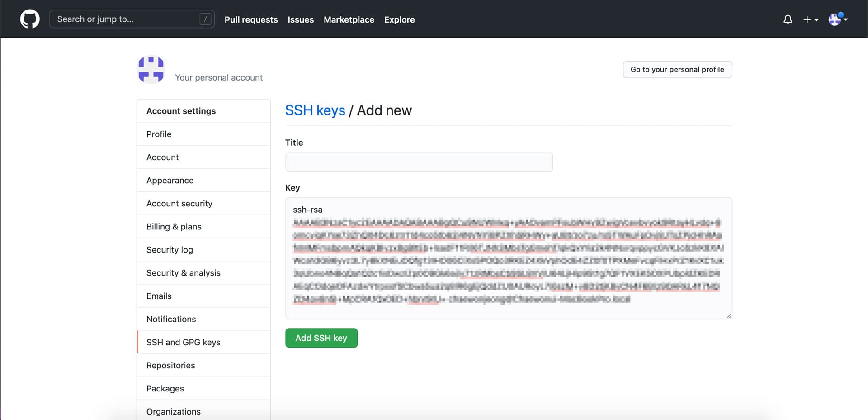This screenshot has height=420, width=868.
Task: Click the GitHub logo in the top bar
Action: click(x=30, y=19)
